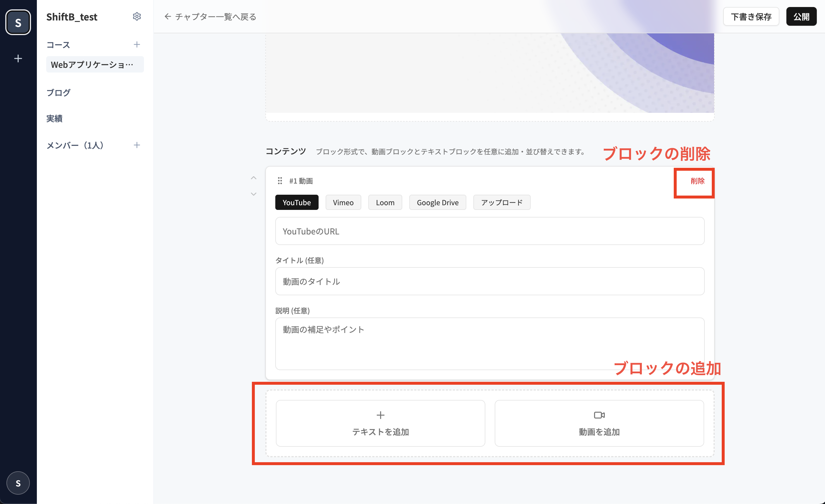Click the 削除 link to delete block
This screenshot has width=825, height=504.
697,181
